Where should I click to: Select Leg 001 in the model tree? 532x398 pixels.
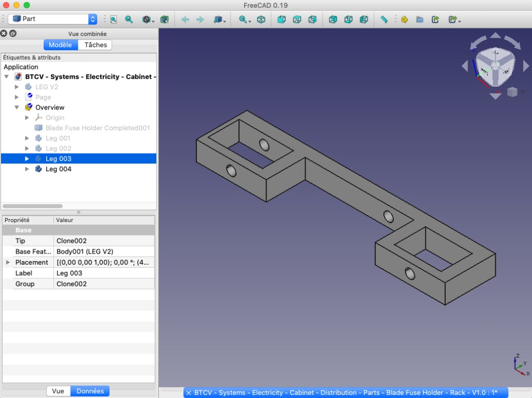[58, 138]
